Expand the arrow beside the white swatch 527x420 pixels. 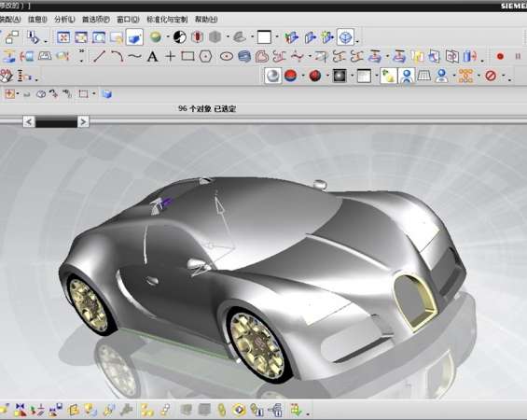[x=277, y=37]
